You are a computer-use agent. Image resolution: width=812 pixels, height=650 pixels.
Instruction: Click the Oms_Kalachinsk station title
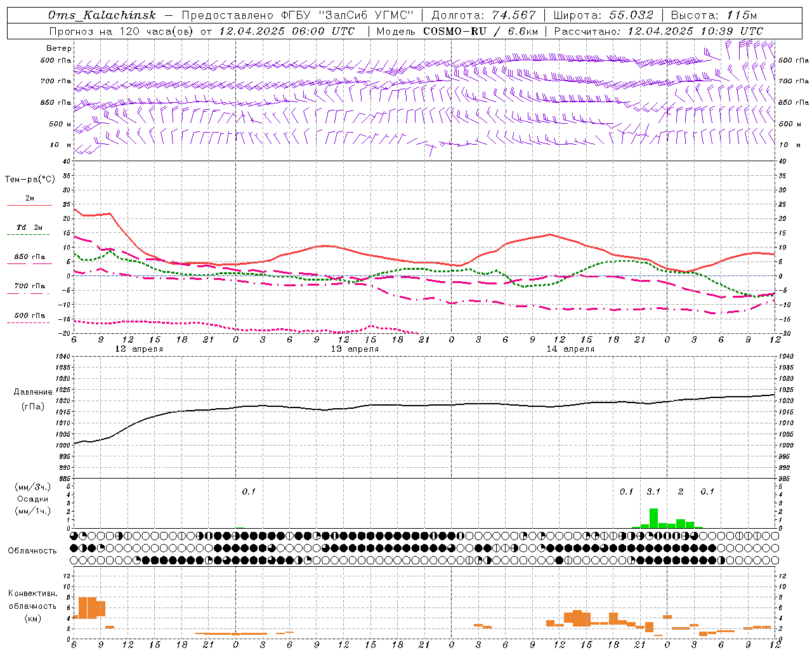[x=101, y=15]
